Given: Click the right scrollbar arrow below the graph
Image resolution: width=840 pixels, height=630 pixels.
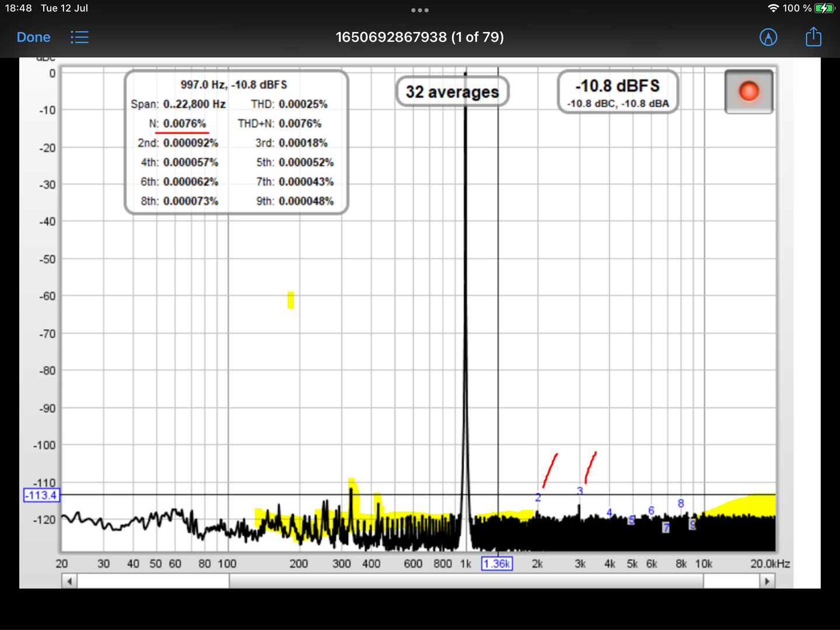Looking at the screenshot, I should click(x=767, y=581).
